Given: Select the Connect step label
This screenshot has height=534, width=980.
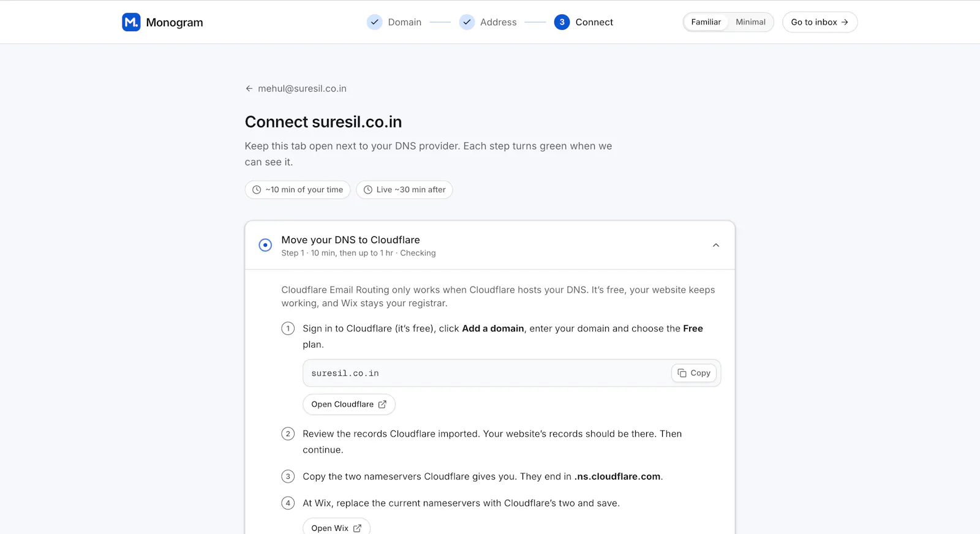Looking at the screenshot, I should pyautogui.click(x=594, y=22).
